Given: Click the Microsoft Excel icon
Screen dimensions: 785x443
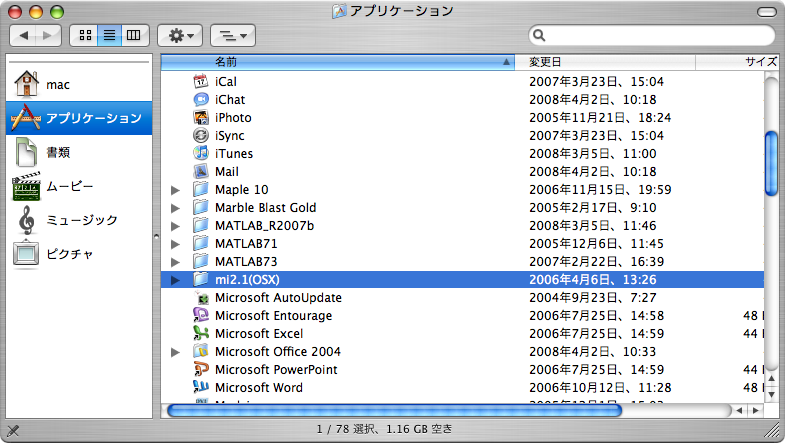Looking at the screenshot, I should click(201, 333).
